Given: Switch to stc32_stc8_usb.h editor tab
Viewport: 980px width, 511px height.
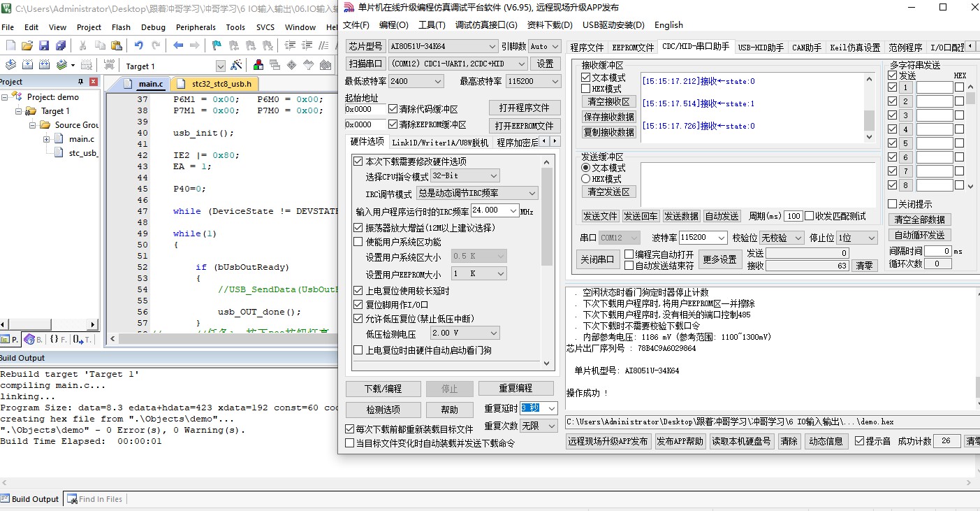Looking at the screenshot, I should (x=214, y=84).
